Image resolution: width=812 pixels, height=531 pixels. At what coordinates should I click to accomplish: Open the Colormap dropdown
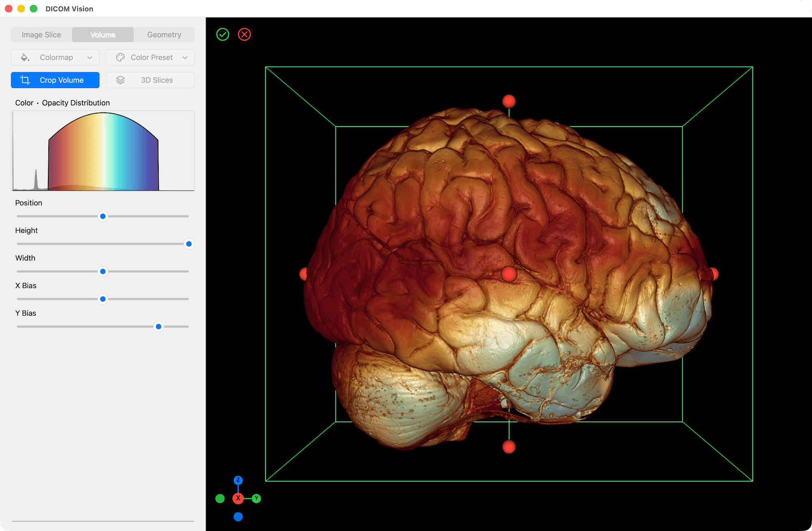click(x=56, y=57)
